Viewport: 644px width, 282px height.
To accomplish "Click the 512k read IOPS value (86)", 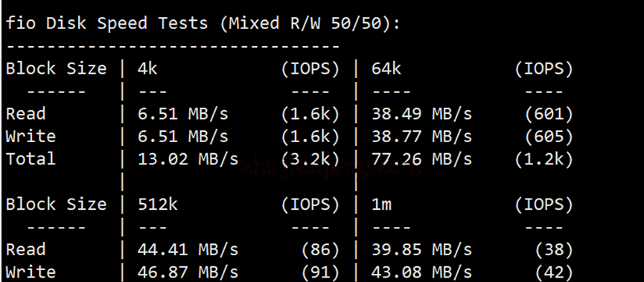I will click(320, 249).
